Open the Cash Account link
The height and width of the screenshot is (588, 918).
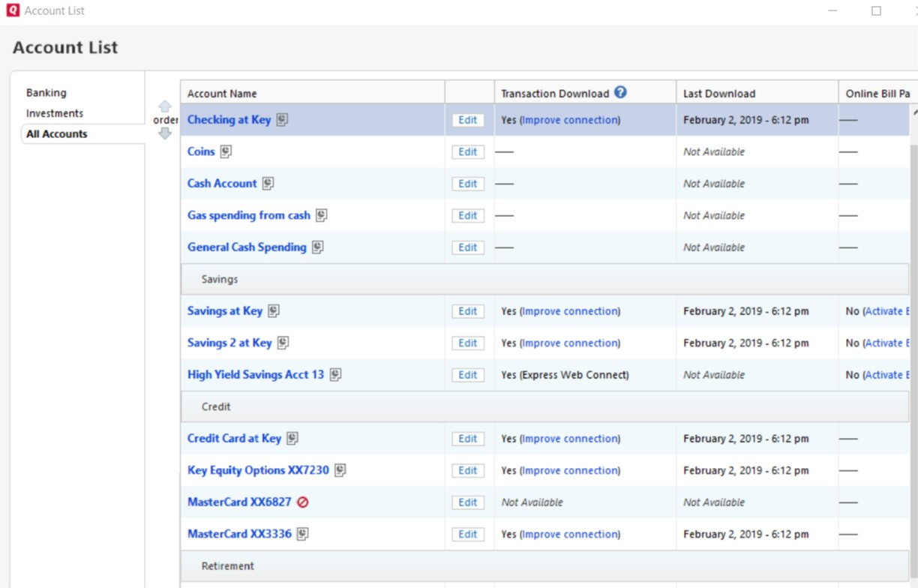tap(222, 184)
